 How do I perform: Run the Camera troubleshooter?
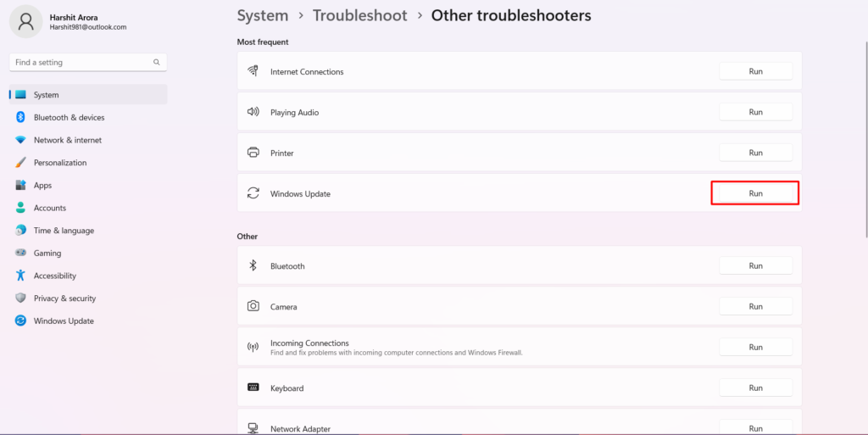pyautogui.click(x=755, y=306)
